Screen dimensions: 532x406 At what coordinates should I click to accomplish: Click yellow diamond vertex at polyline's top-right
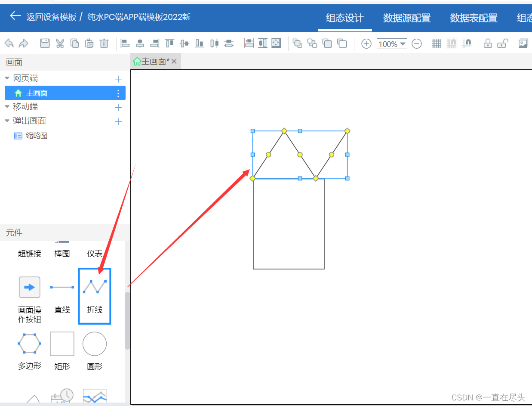347,131
